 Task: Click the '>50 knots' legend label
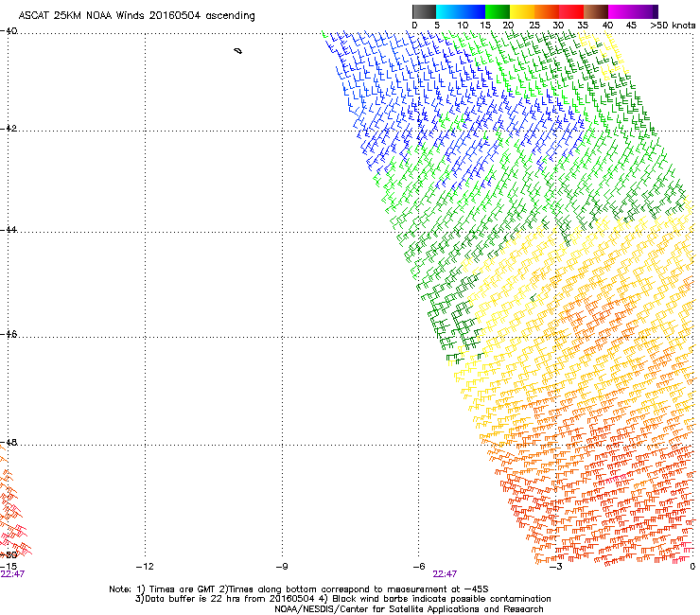pos(673,26)
